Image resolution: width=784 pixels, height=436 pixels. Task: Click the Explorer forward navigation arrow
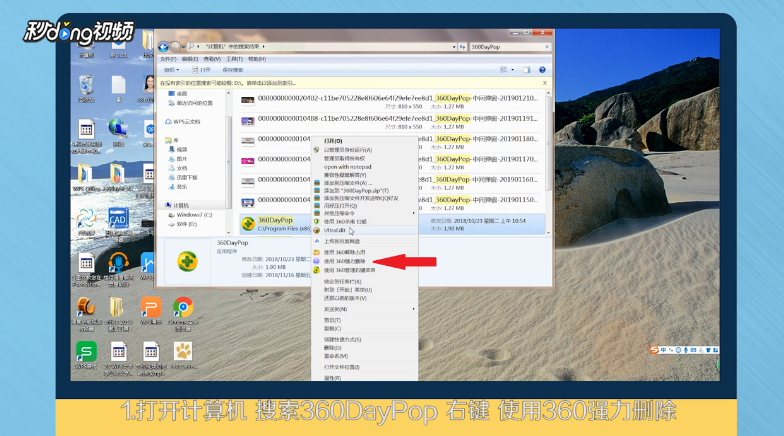tap(176, 47)
